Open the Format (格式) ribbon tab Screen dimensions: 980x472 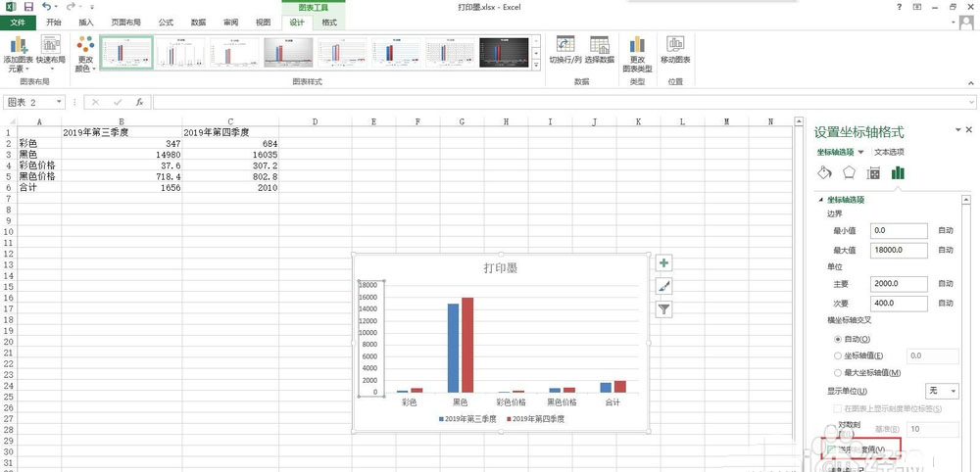coord(329,22)
